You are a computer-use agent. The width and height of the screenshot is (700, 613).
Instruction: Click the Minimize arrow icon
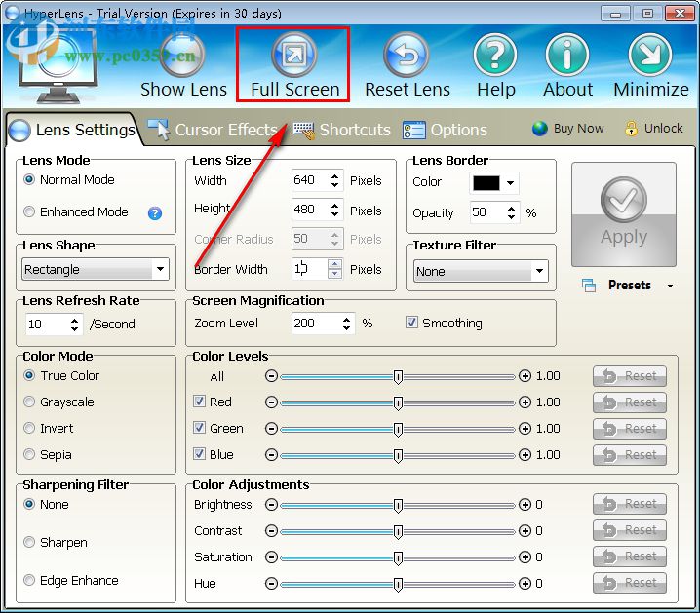coord(650,55)
